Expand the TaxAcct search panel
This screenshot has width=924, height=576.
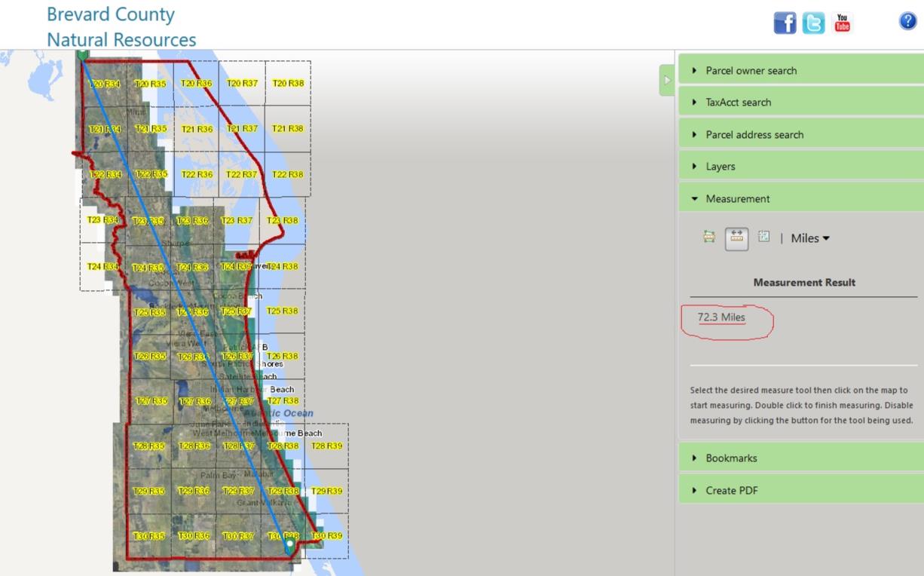point(801,103)
